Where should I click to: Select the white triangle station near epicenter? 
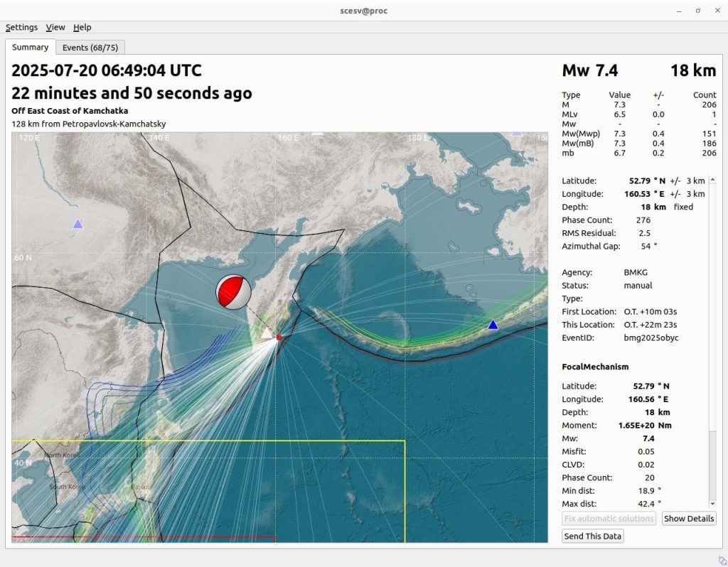pos(267,333)
